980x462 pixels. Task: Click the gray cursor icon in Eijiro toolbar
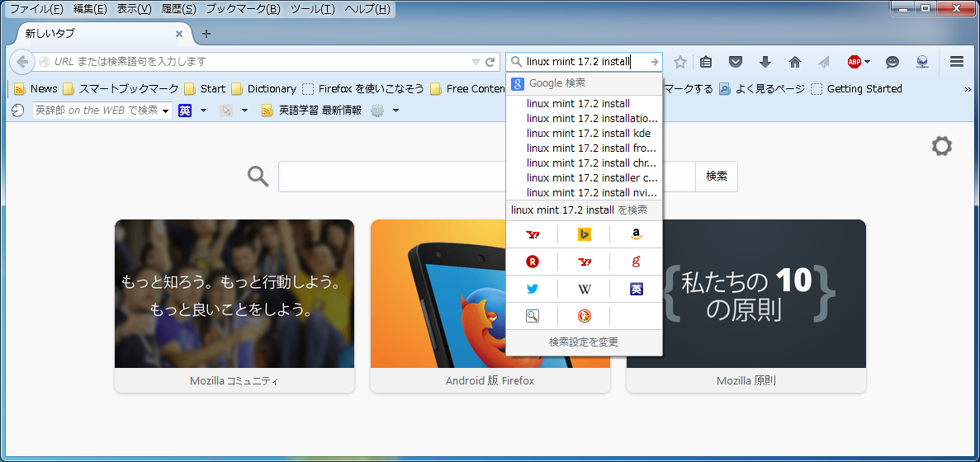pyautogui.click(x=226, y=111)
